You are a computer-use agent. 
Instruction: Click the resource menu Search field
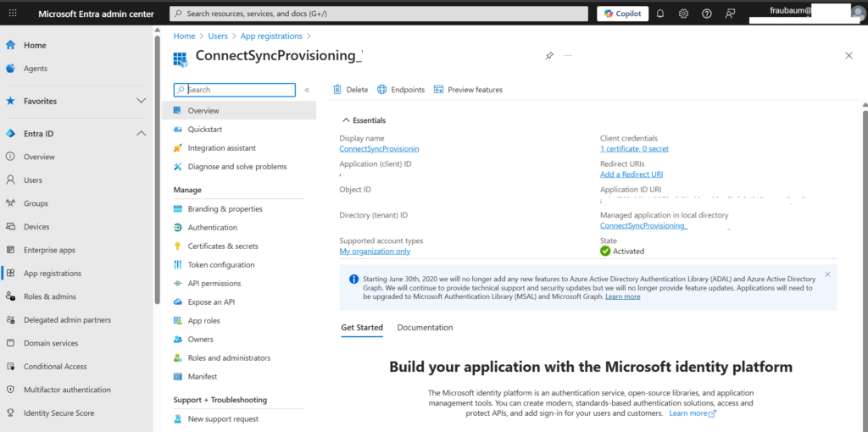pos(235,90)
